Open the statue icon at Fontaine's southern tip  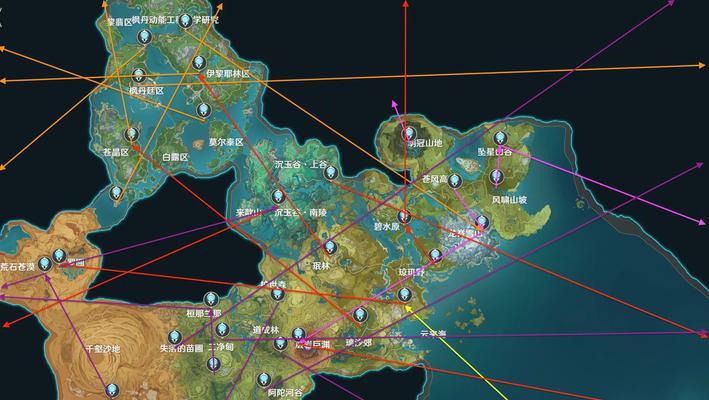pos(117,193)
